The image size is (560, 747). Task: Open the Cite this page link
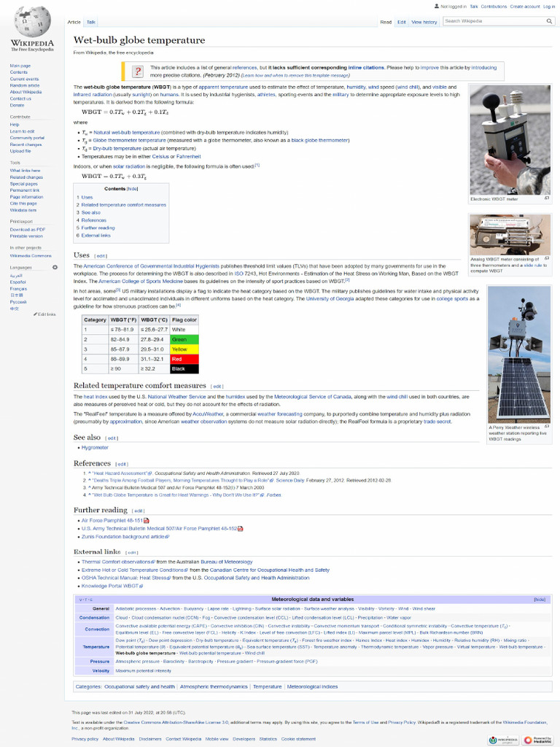(x=23, y=204)
